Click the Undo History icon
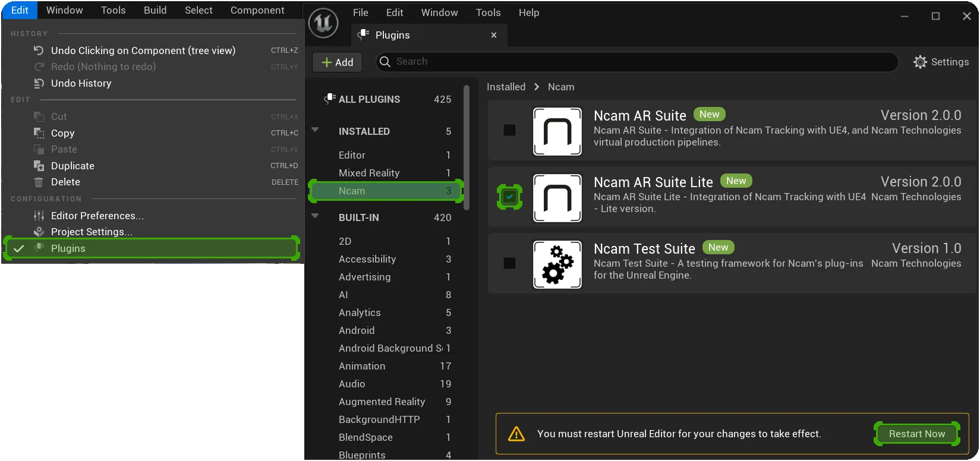The width and height of the screenshot is (980, 461). 39,83
